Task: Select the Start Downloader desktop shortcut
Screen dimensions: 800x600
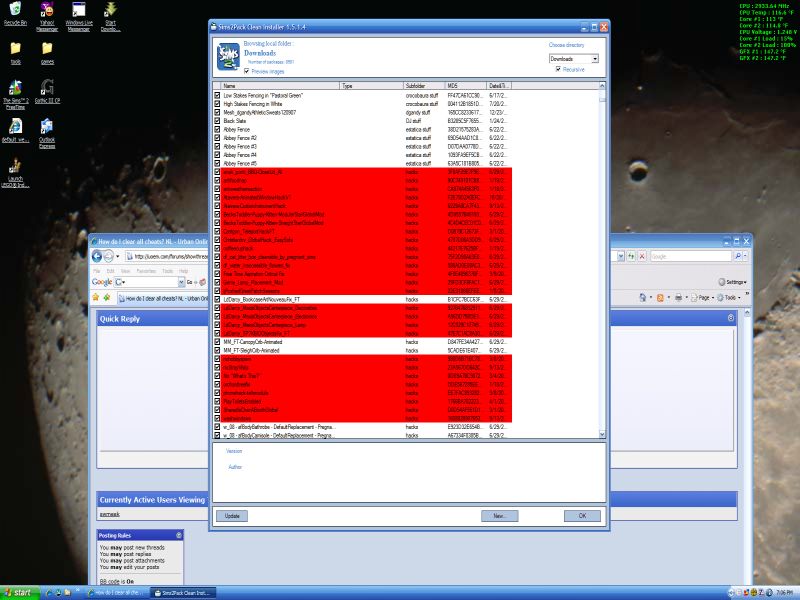Action: tap(110, 16)
